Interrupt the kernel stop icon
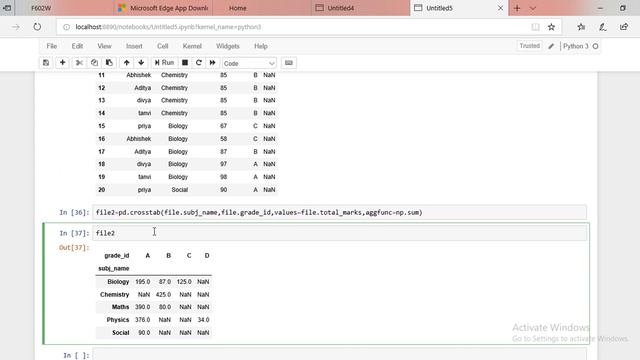 coord(185,63)
